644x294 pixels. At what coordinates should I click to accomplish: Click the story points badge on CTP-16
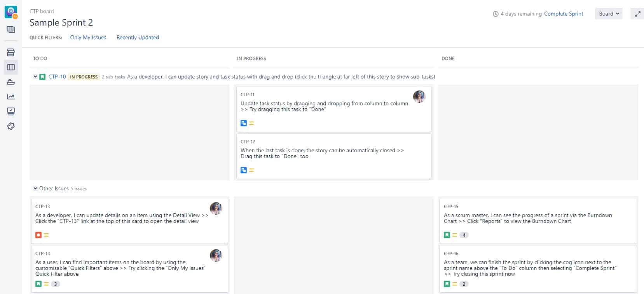point(464,284)
